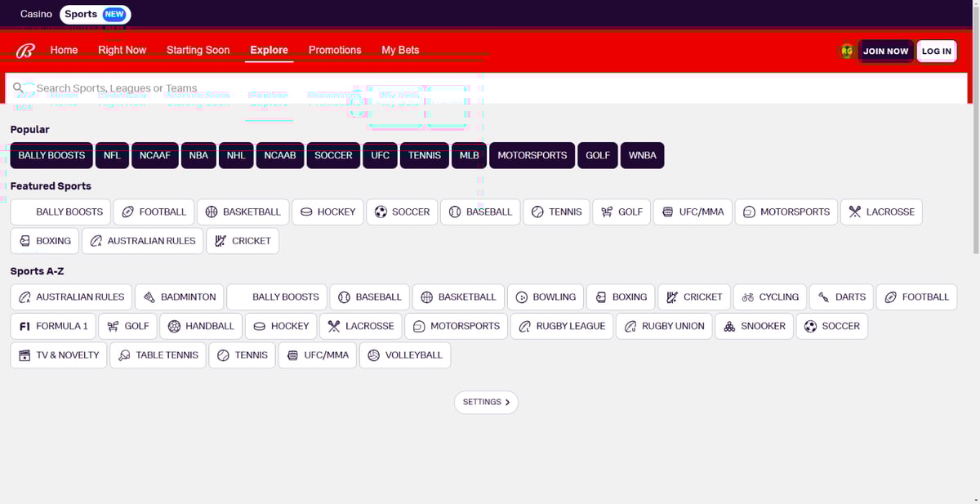
Task: Click the volleyball icon
Action: (374, 356)
